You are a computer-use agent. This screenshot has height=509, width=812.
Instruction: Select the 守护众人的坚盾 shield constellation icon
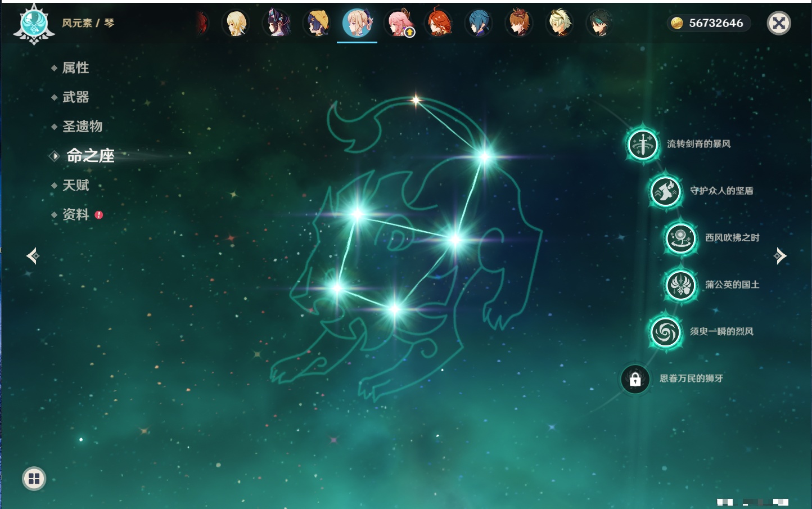tap(666, 191)
